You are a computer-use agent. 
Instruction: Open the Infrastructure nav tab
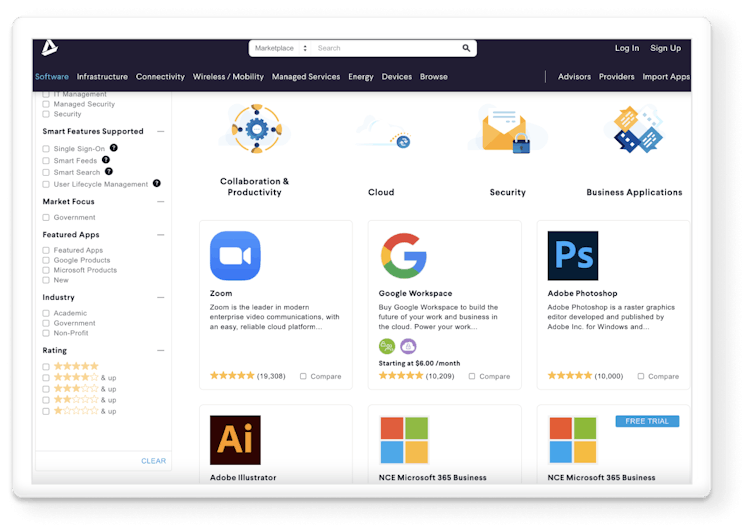click(102, 77)
